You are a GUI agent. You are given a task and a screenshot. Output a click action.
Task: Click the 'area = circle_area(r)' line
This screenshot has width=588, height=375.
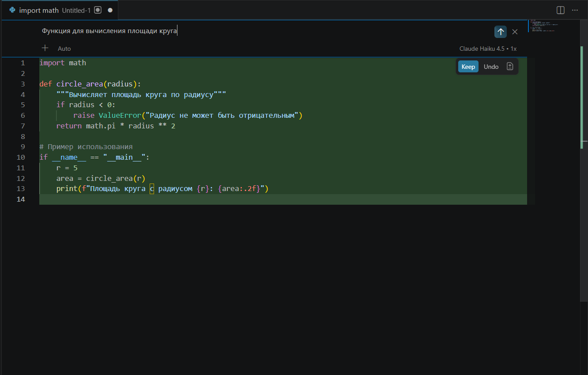(101, 179)
